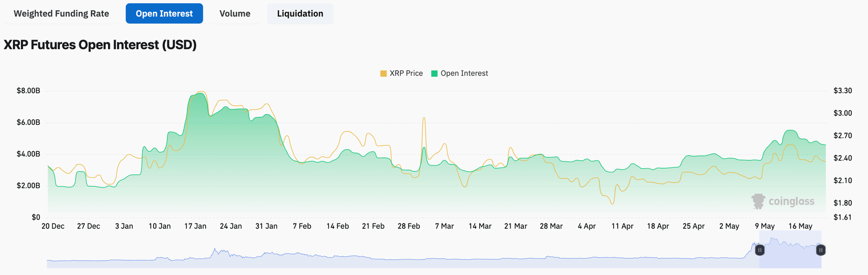Image resolution: width=868 pixels, height=275 pixels.
Task: Switch to the Weighted Funding Rate tab
Action: (61, 14)
